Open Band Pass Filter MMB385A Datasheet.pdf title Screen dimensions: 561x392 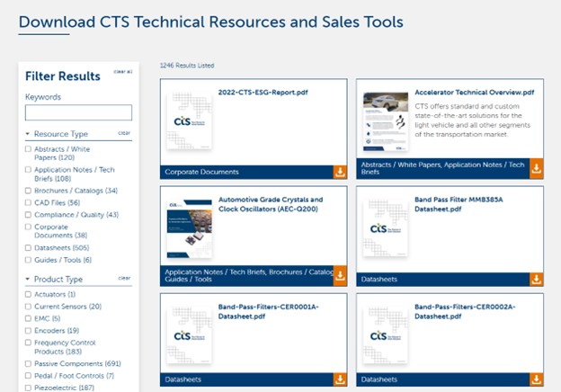(x=459, y=204)
